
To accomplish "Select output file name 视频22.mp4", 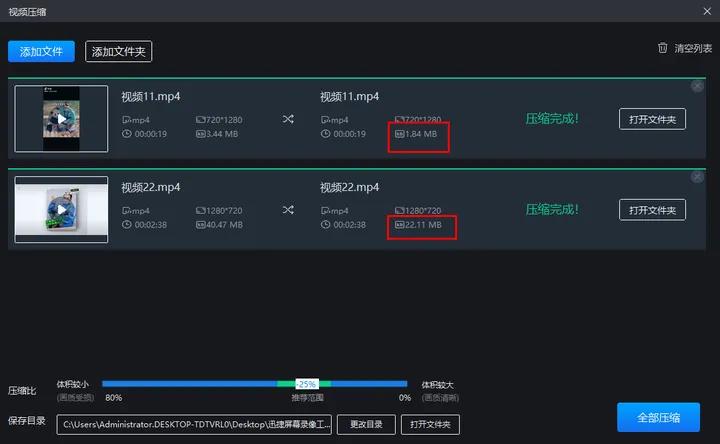I will pyautogui.click(x=349, y=187).
